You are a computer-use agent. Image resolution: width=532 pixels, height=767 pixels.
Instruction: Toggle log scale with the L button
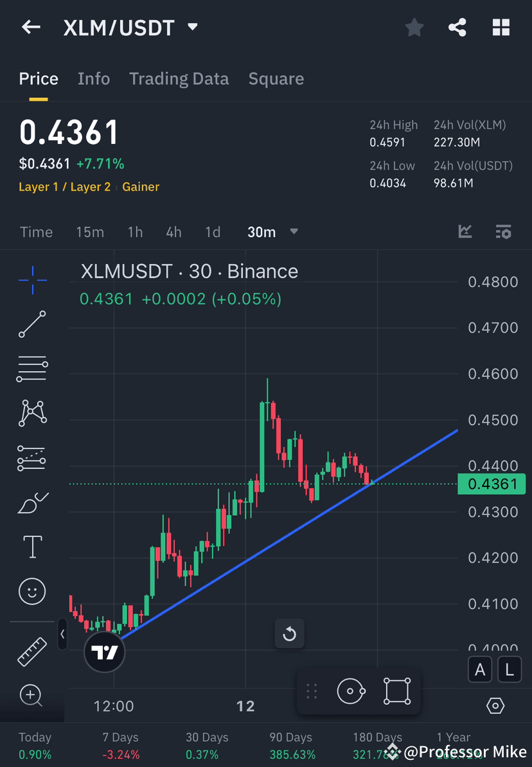click(509, 669)
